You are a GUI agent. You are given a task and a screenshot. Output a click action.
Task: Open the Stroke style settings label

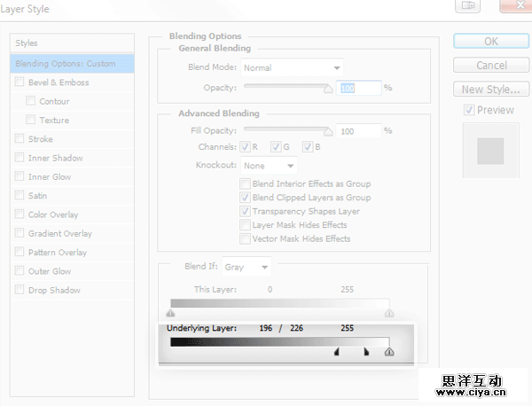(41, 139)
